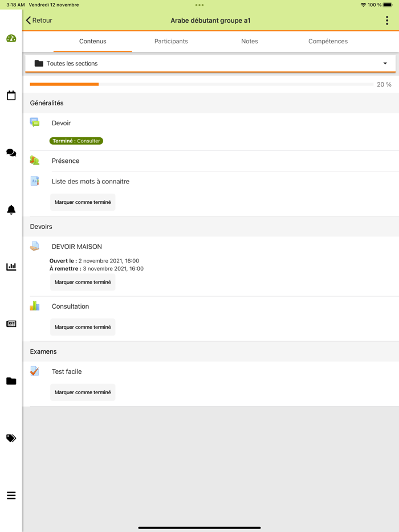Open the files folder icon in sidebar

[x=11, y=381]
